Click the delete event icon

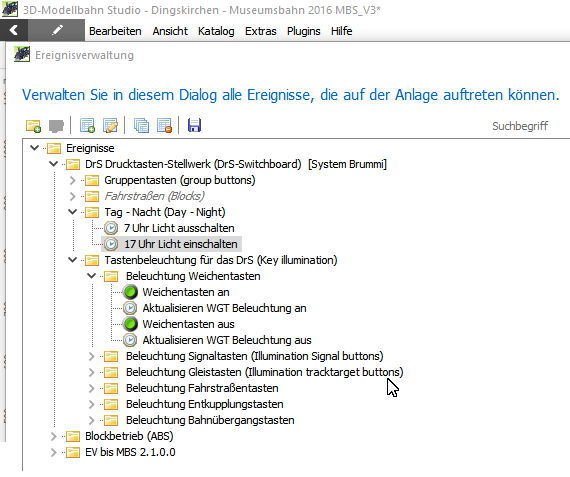pos(164,126)
